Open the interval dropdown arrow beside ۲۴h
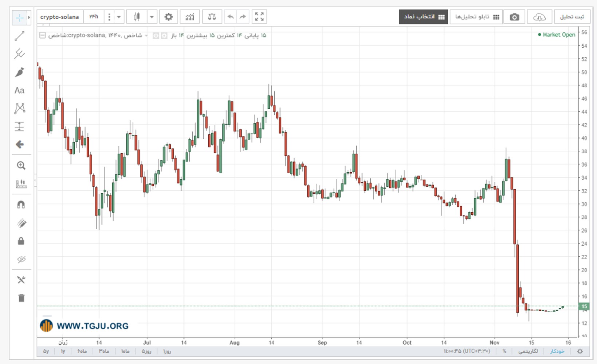The image size is (597, 364). point(119,17)
